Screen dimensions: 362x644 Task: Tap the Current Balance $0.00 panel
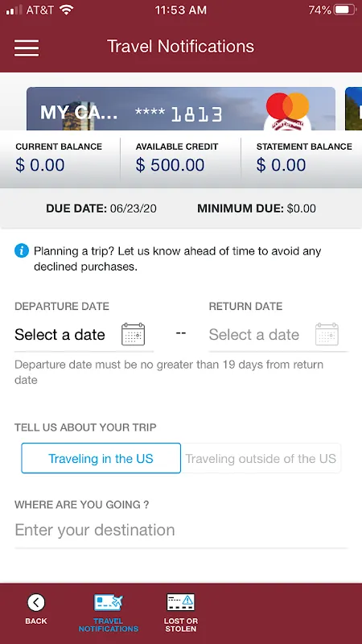[60, 159]
